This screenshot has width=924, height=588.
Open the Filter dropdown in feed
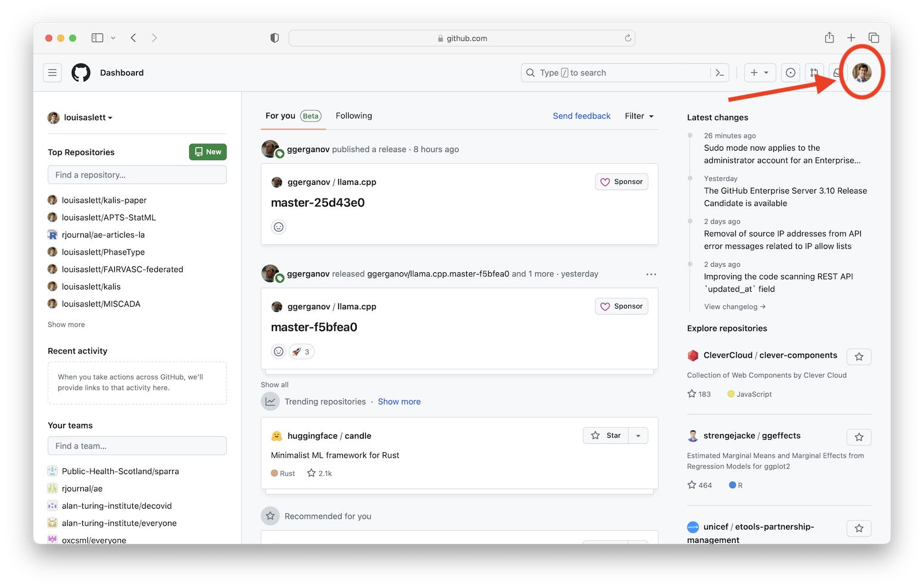(639, 116)
